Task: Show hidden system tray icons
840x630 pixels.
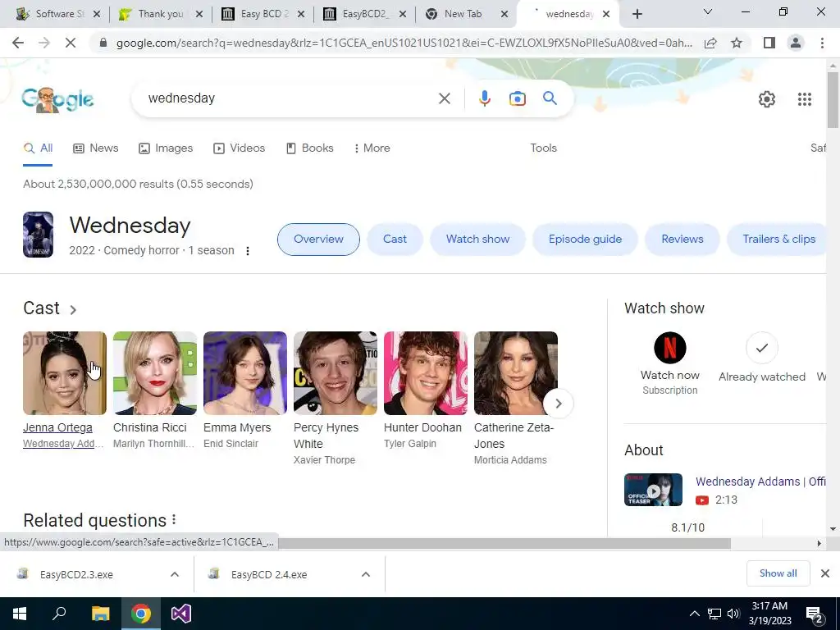Action: pyautogui.click(x=694, y=614)
